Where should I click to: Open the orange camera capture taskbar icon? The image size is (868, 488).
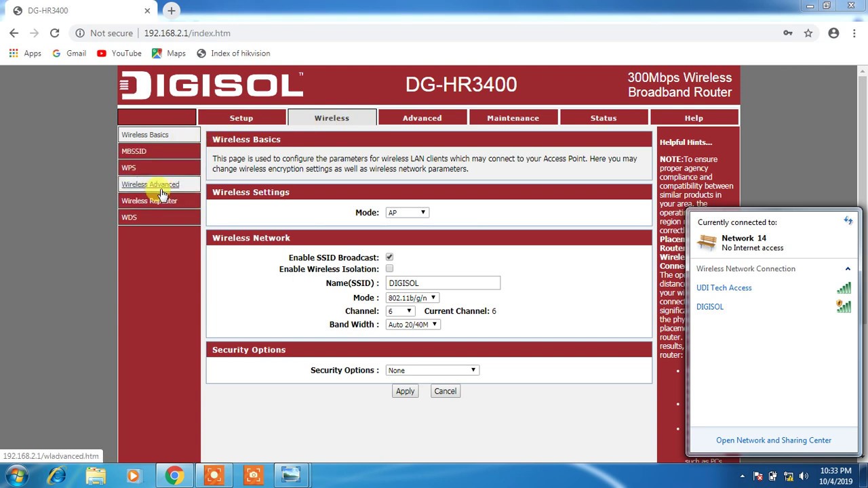[x=253, y=476]
